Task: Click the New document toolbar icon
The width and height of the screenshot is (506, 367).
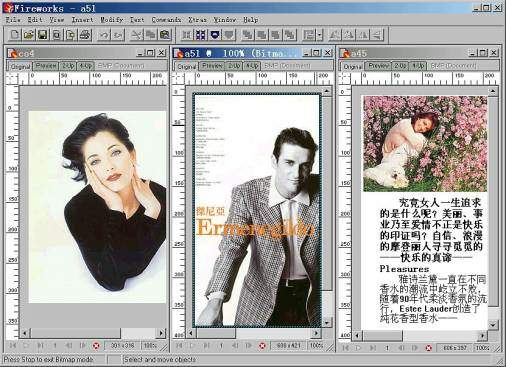Action: (x=14, y=34)
